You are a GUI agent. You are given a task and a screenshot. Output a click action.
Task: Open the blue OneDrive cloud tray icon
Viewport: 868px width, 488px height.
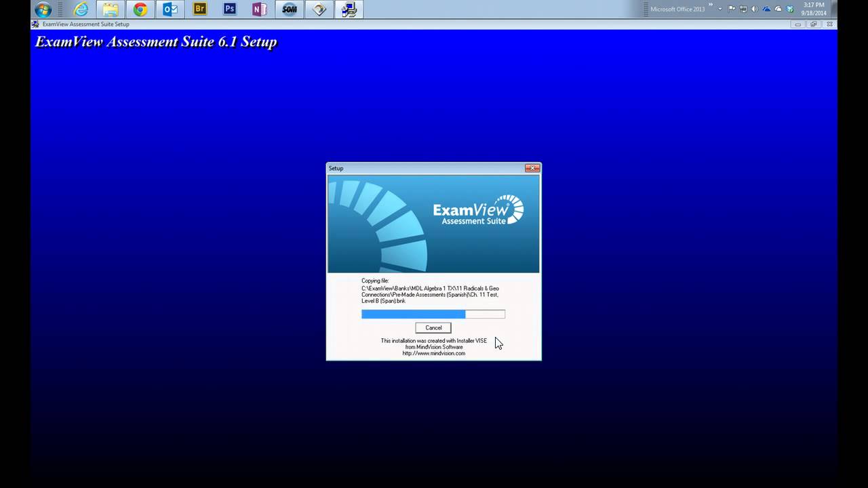(766, 9)
